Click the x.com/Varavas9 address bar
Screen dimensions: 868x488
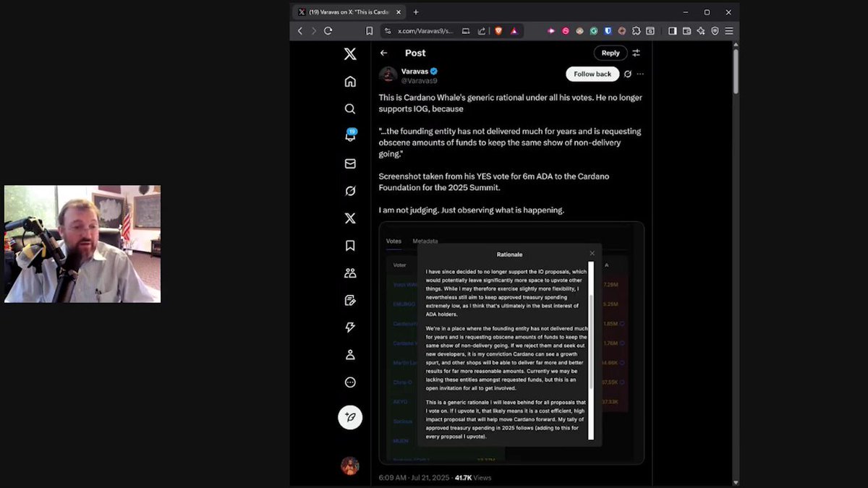[425, 31]
